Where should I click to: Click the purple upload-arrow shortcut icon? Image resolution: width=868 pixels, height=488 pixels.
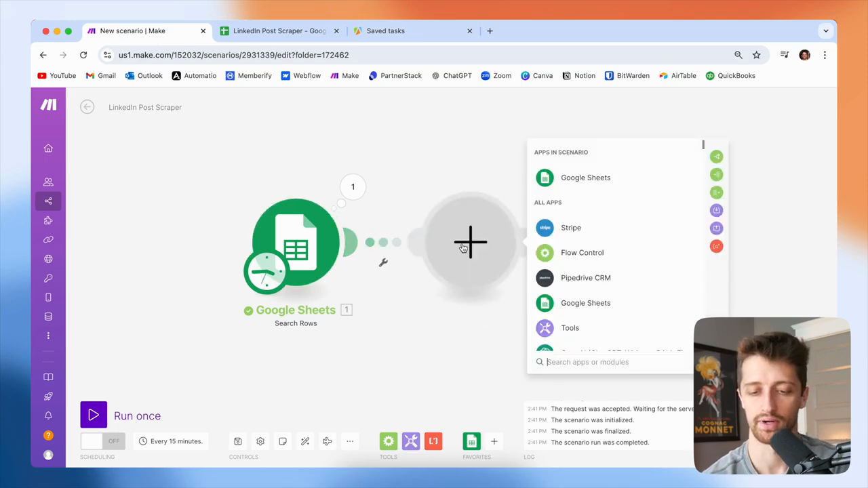pyautogui.click(x=717, y=228)
